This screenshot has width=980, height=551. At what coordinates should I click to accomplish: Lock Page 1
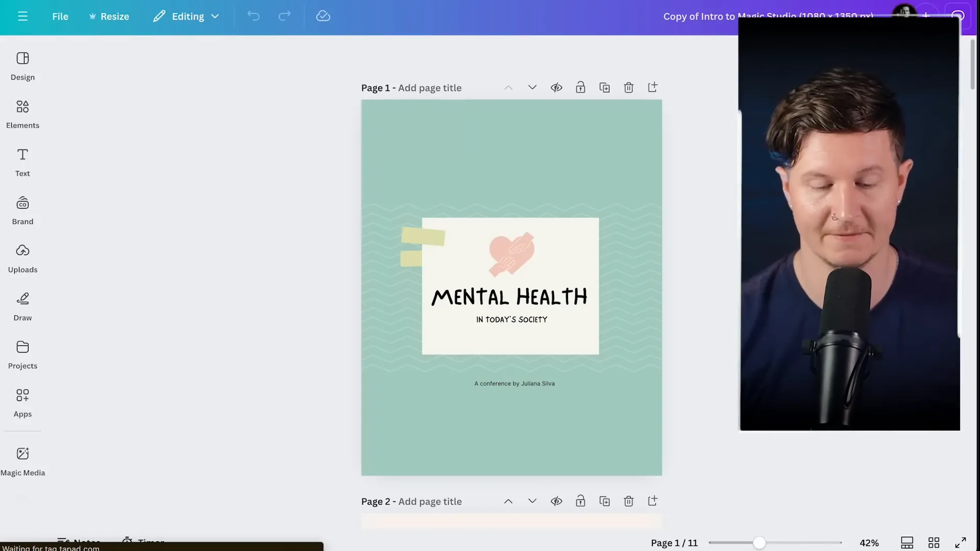(580, 87)
